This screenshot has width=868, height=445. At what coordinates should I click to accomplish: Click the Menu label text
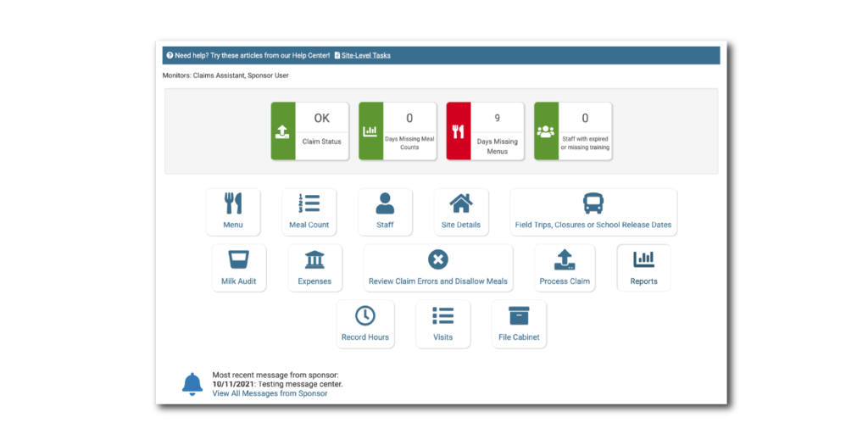coord(233,225)
